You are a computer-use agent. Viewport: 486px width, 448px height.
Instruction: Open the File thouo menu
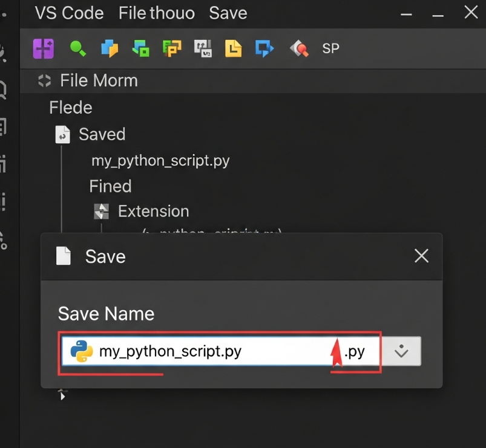click(x=156, y=13)
